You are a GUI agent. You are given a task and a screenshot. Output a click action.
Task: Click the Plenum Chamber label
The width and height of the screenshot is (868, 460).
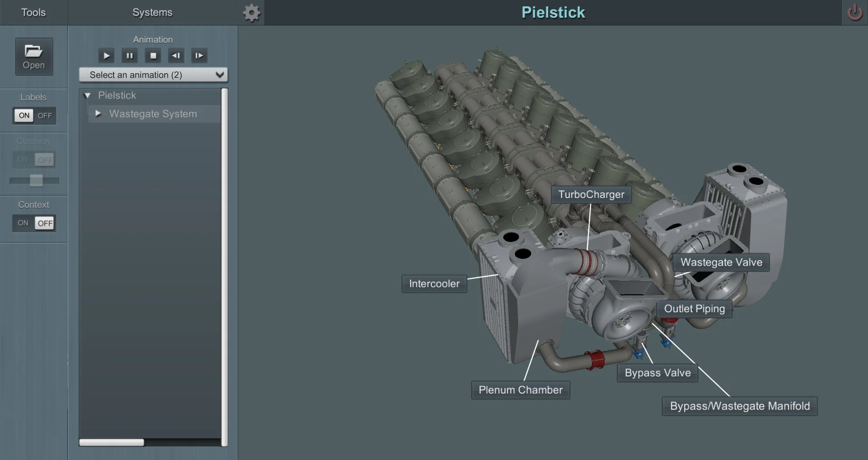[521, 390]
